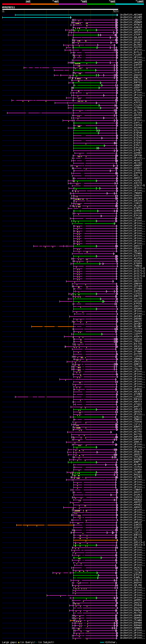Image resolution: width=146 pixels, height=644 pixels.
Task: Click the UniRef100_Q03173-2 isoform label
Action: click(x=132, y=271)
